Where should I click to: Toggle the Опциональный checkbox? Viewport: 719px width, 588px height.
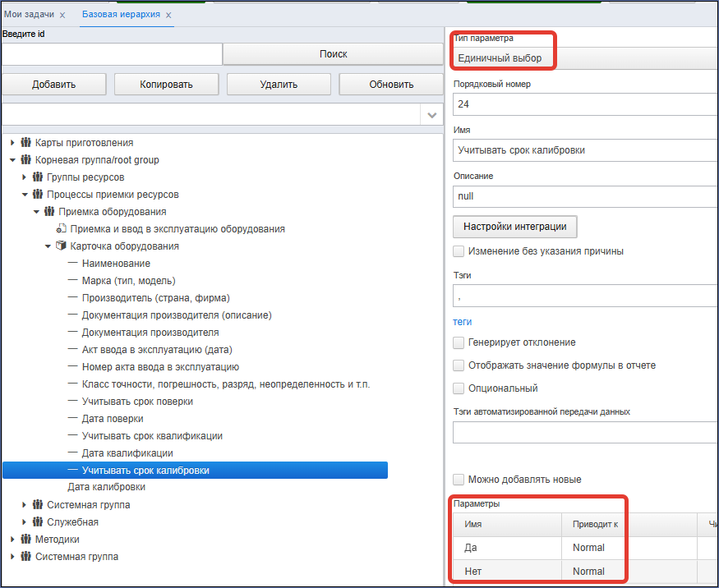[458, 388]
